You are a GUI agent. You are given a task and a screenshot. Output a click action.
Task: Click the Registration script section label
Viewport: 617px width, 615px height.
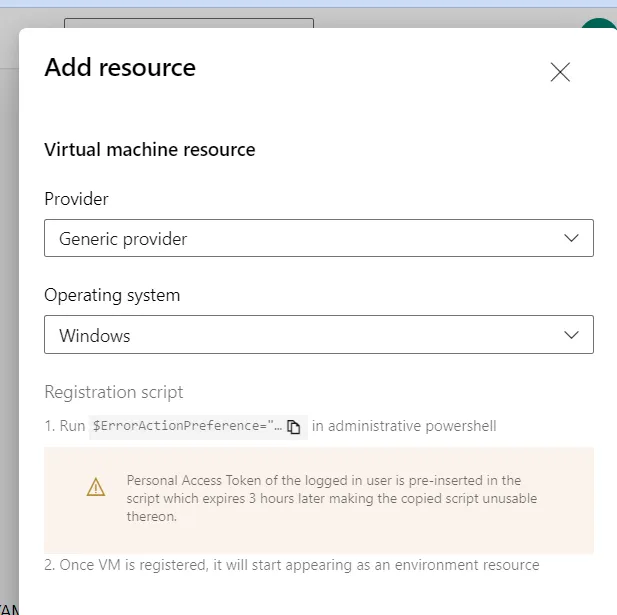tap(114, 392)
